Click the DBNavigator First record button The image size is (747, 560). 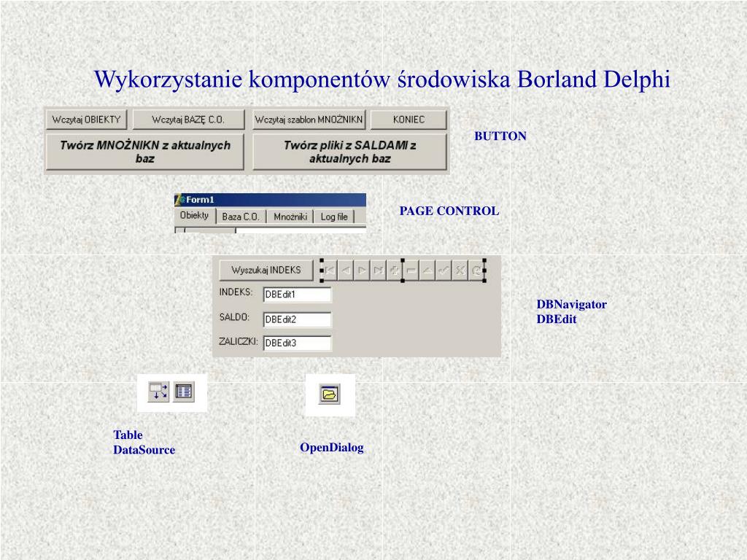(x=330, y=271)
